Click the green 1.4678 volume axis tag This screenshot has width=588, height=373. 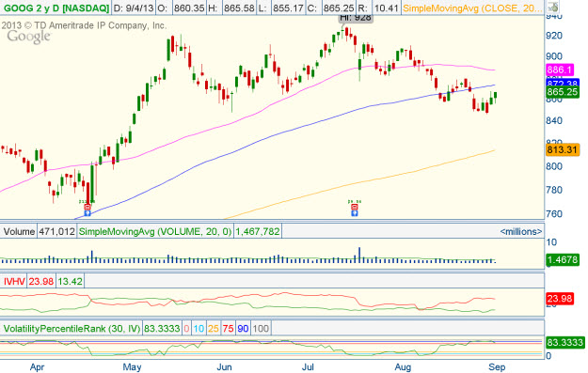click(563, 260)
